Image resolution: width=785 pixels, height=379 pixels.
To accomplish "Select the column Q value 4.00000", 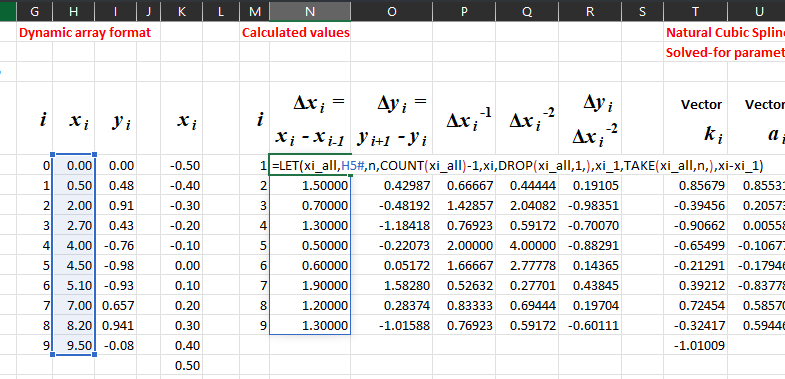I will pyautogui.click(x=527, y=246).
